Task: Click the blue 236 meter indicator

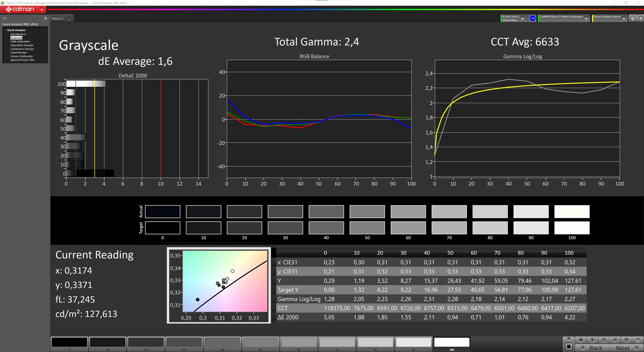Action: (532, 18)
